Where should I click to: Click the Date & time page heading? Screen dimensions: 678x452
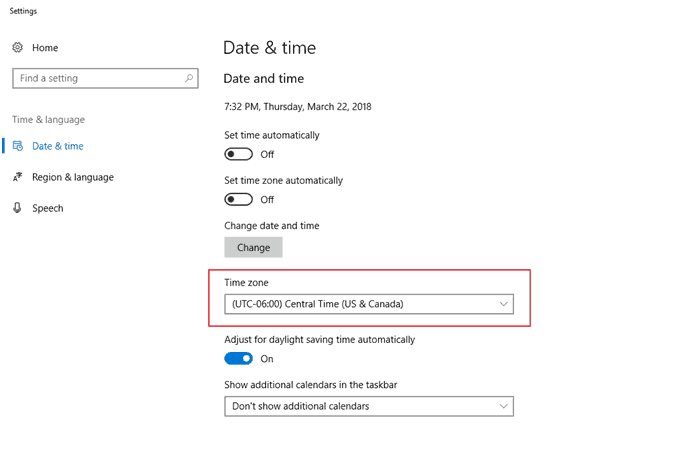pos(269,47)
